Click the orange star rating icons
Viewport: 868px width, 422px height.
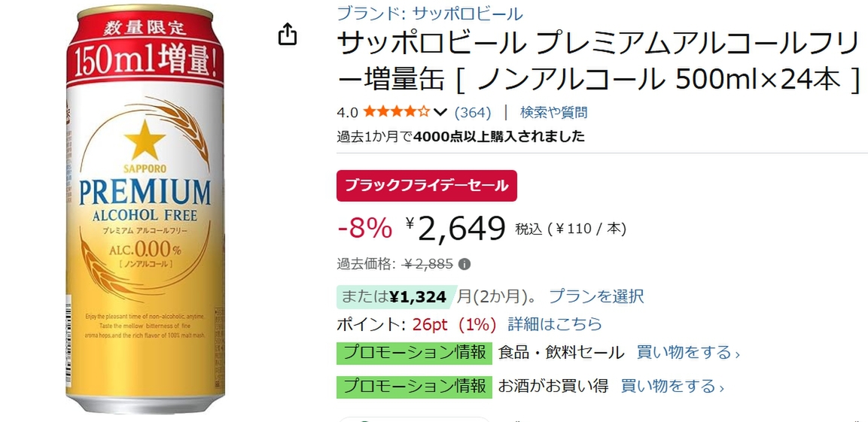click(396, 113)
